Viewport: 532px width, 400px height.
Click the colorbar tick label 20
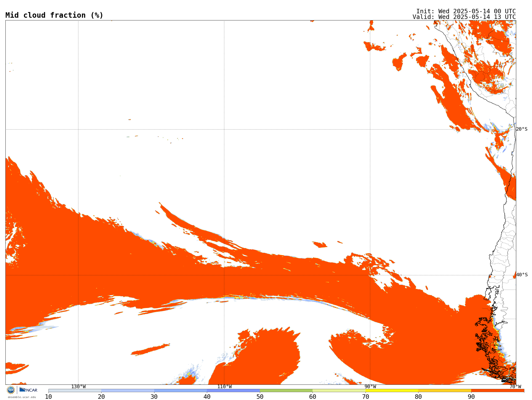pos(101,397)
